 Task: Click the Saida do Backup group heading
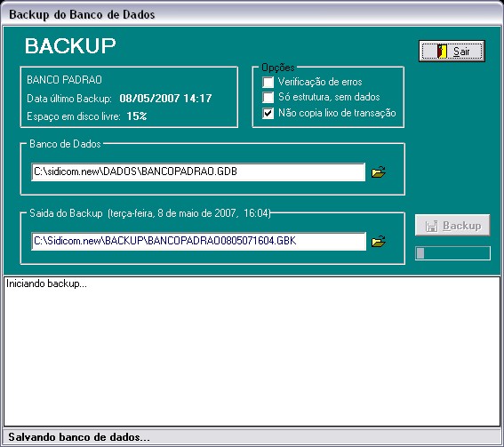click(x=66, y=213)
